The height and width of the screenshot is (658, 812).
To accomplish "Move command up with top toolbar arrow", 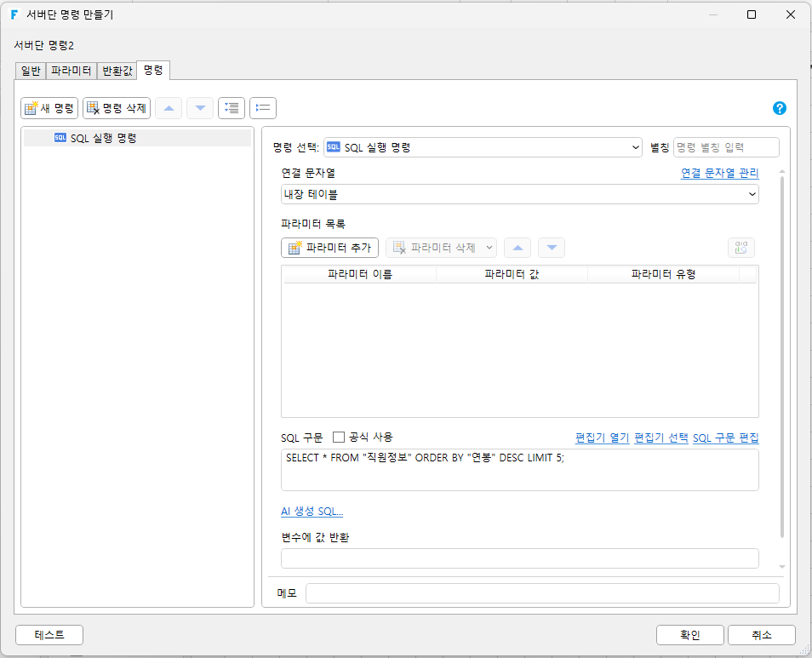I will (x=169, y=108).
